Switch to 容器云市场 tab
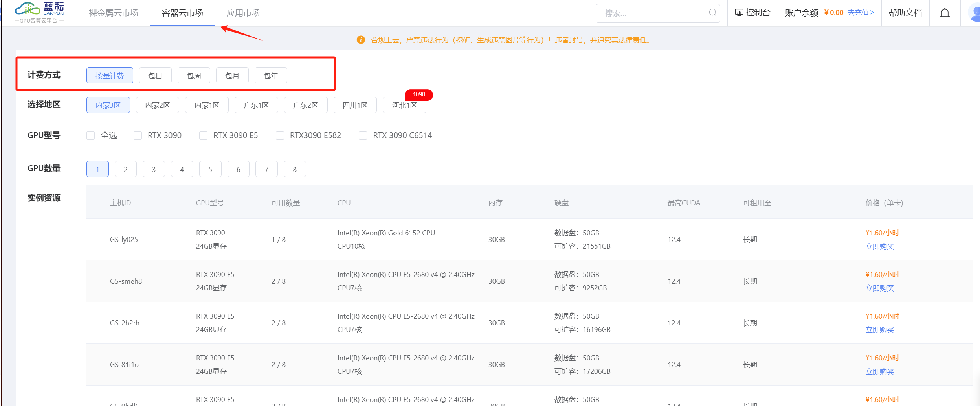This screenshot has height=406, width=980. [182, 13]
